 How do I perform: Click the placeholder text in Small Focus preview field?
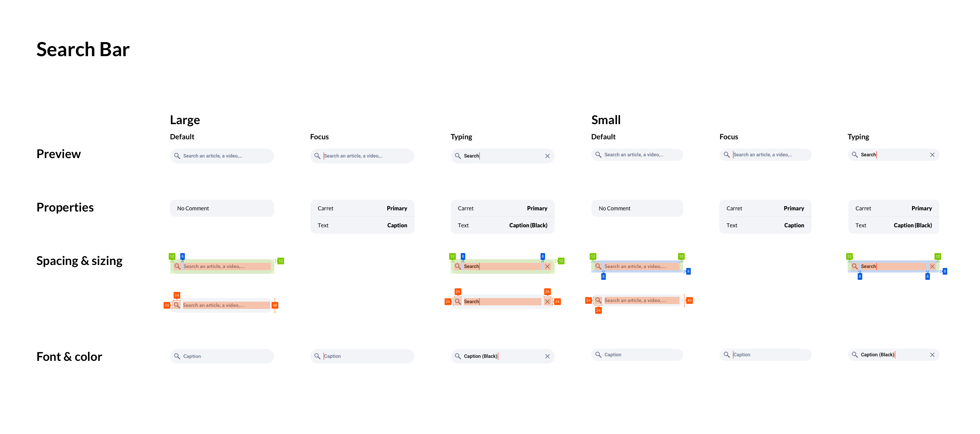(763, 155)
